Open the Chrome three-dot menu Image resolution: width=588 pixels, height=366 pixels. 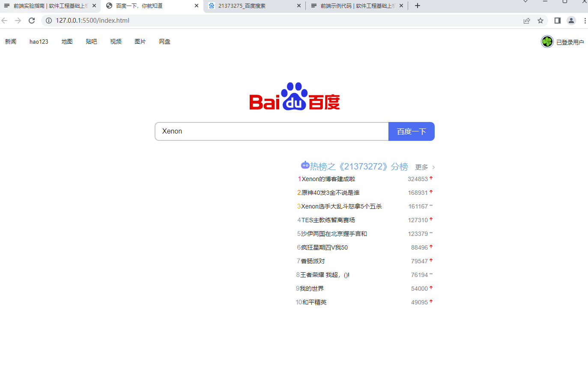[585, 21]
